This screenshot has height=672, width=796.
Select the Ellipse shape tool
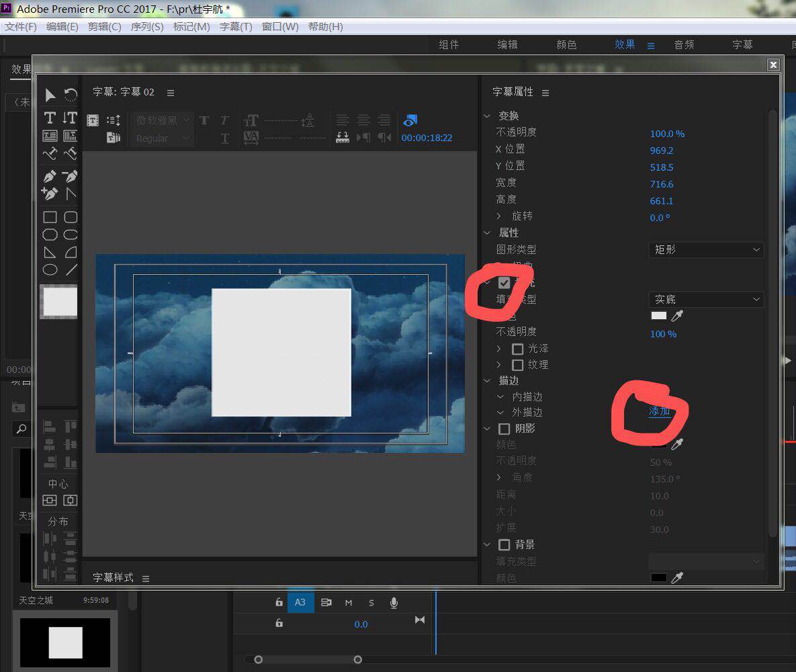coord(50,270)
